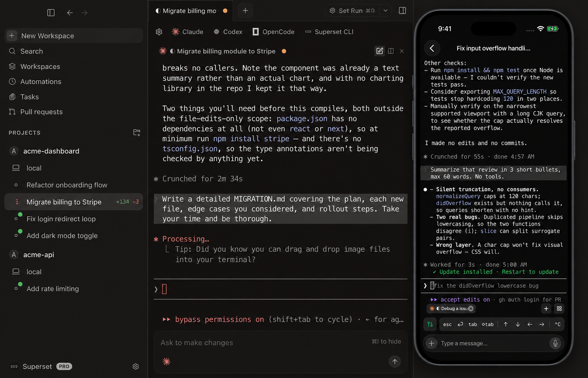Go back with the left arrow
588x378 pixels.
pyautogui.click(x=70, y=13)
